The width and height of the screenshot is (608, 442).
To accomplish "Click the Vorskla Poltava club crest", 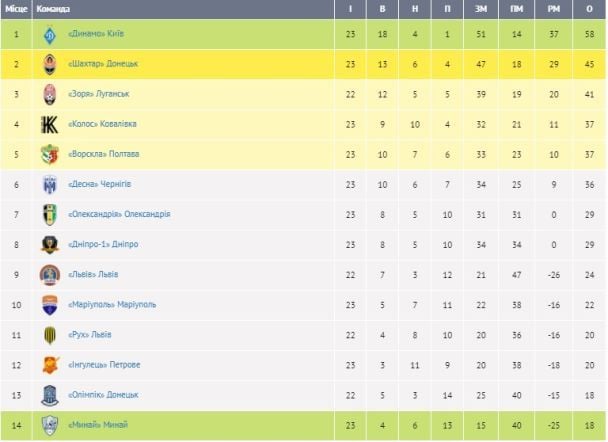I will (x=48, y=154).
